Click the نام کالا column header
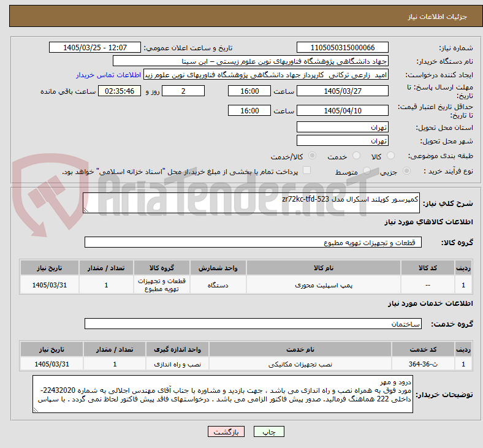The width and height of the screenshot is (483, 448). point(324,268)
